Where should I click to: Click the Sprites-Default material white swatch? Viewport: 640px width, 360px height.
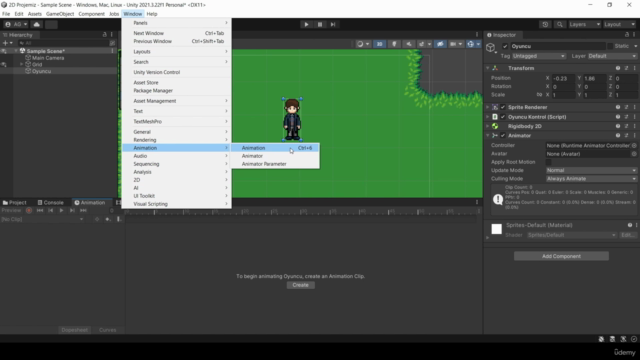496,229
